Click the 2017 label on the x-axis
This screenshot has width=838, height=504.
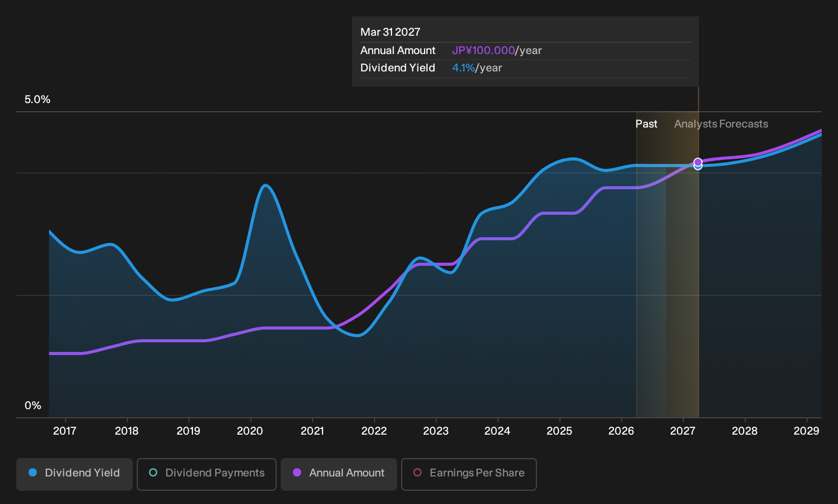65,431
